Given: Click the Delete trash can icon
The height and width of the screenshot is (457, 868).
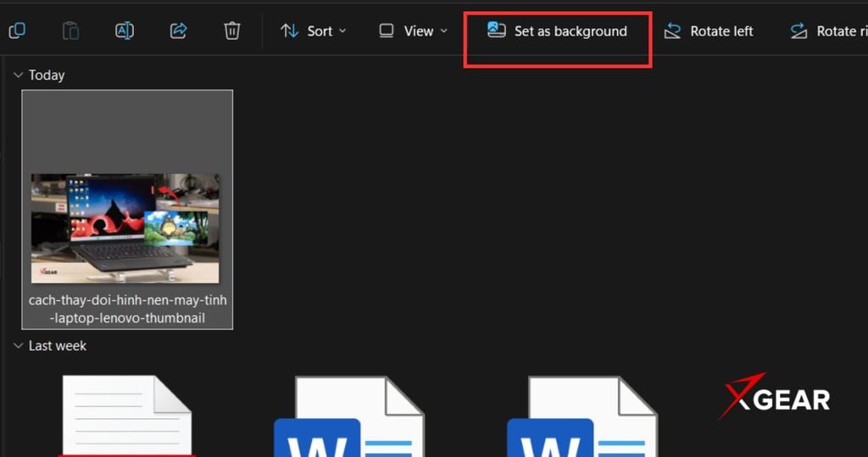Looking at the screenshot, I should click(x=232, y=31).
